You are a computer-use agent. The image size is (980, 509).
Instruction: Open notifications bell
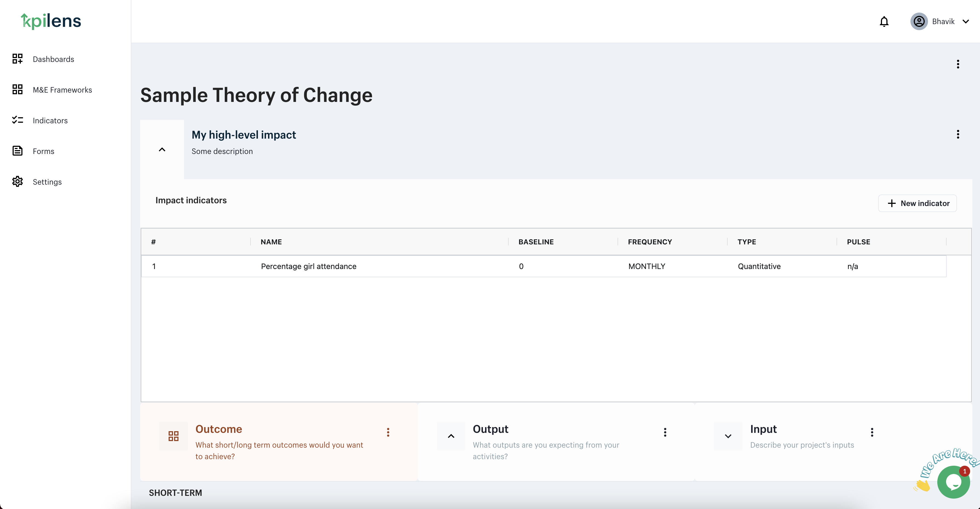884,21
